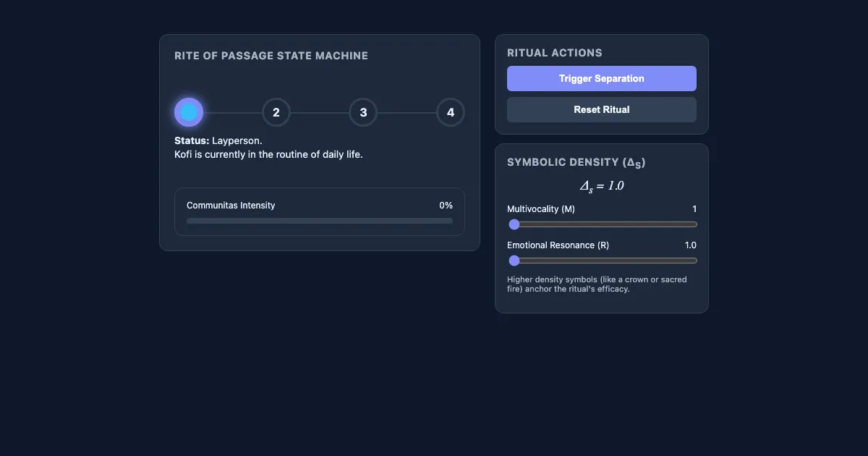Image resolution: width=868 pixels, height=456 pixels.
Task: Click the 'Symbolic Density' heading
Action: click(576, 163)
